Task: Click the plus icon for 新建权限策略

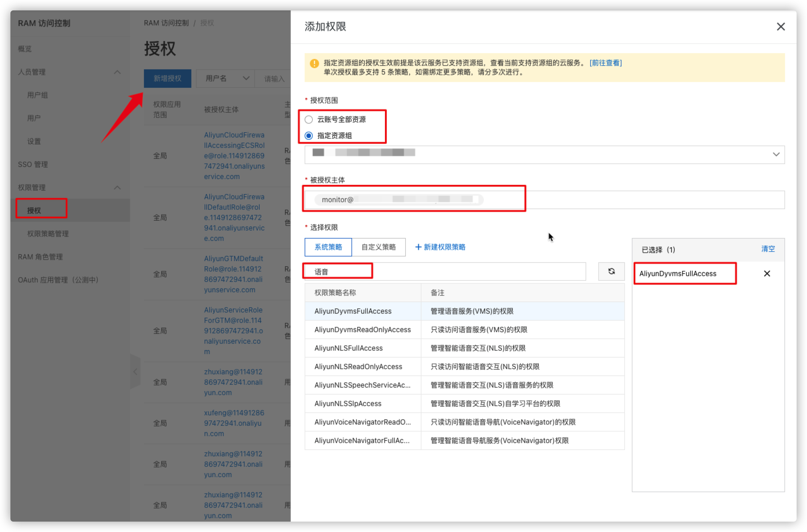Action: coord(418,247)
